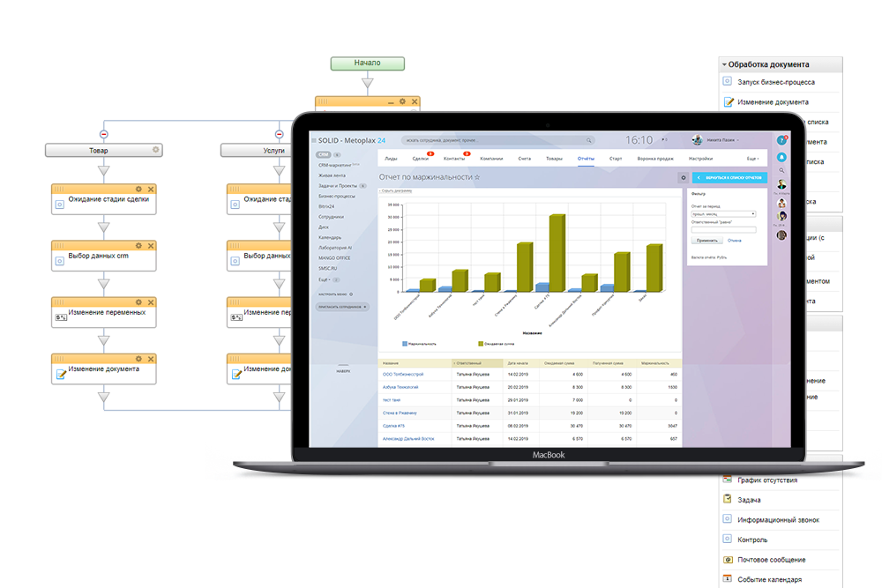
Task: Toggle favorite star next to report title
Action: point(477,177)
